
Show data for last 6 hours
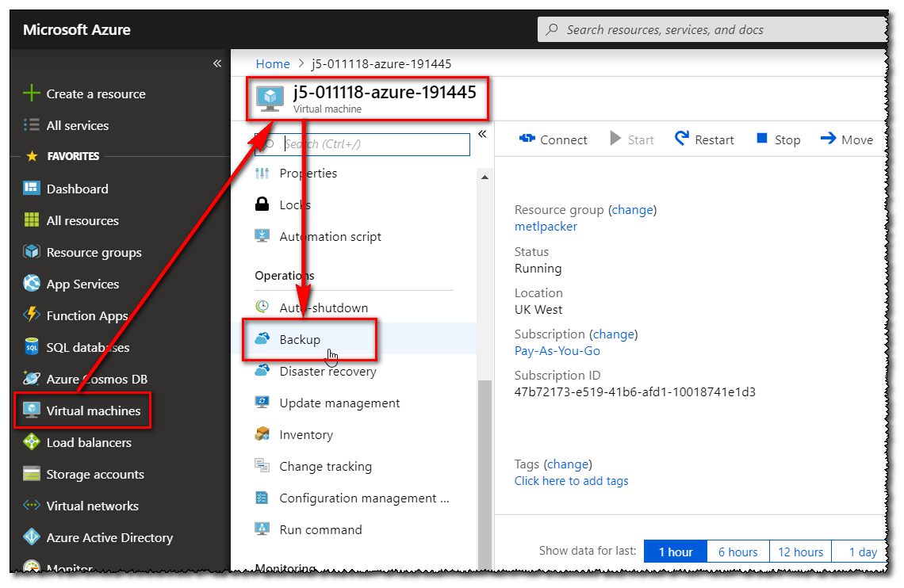pyautogui.click(x=738, y=552)
